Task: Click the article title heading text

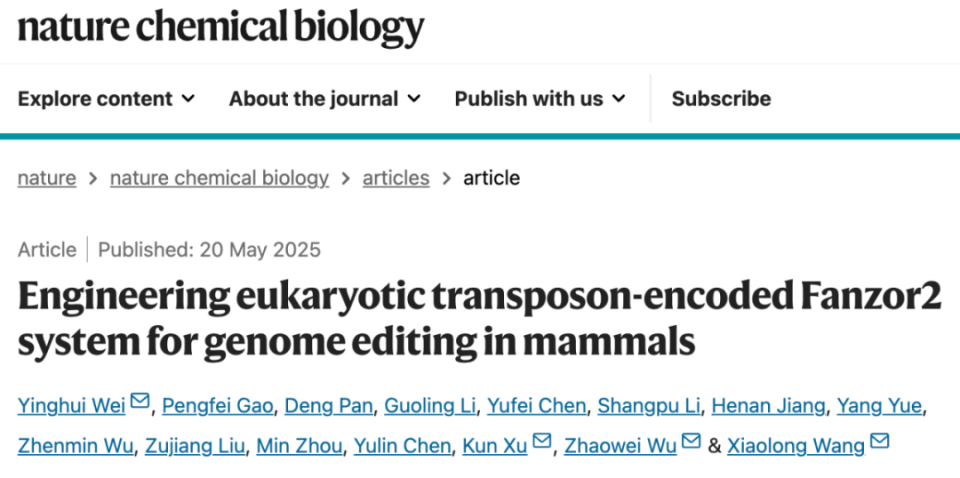Action: click(479, 319)
